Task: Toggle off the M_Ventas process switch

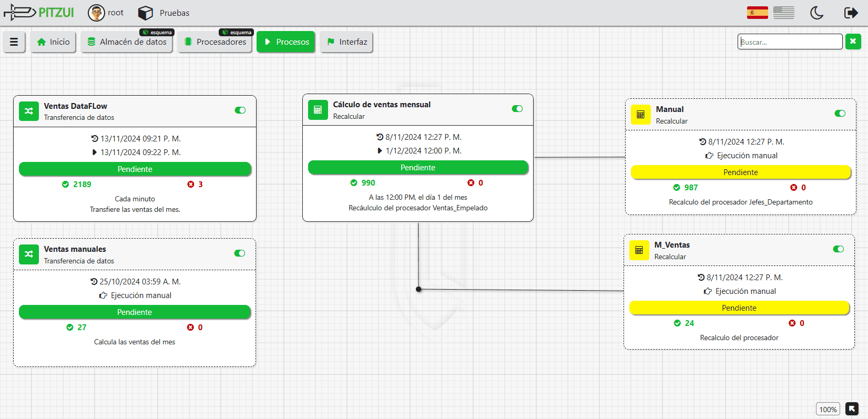Action: tap(839, 249)
